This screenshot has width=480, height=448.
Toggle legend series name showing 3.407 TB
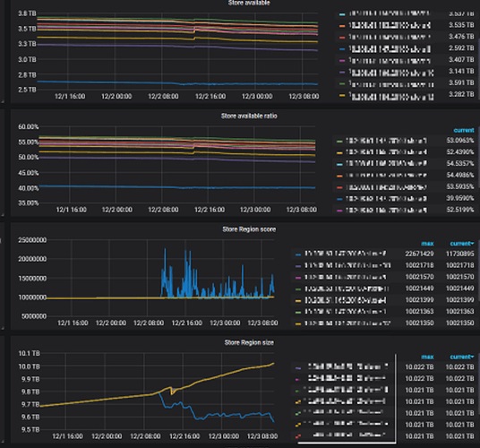click(390, 60)
